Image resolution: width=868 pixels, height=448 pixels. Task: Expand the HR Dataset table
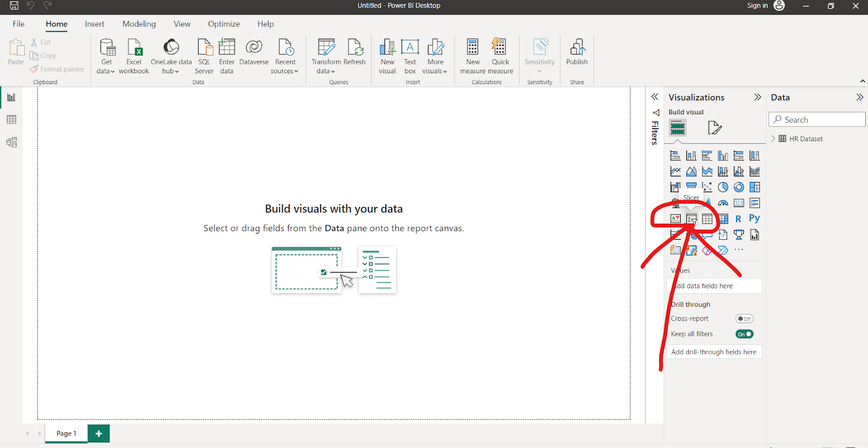[x=774, y=138]
